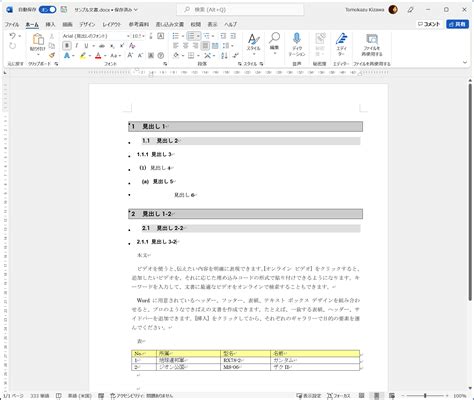Open the レイアウト ribbon tab
474x400 pixels.
coord(112,24)
